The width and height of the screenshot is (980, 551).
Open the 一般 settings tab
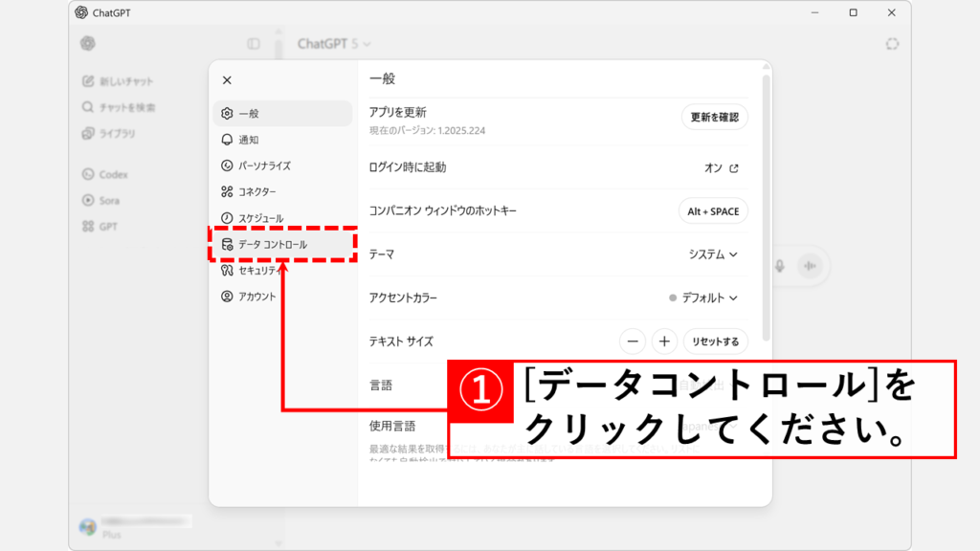[x=282, y=114]
